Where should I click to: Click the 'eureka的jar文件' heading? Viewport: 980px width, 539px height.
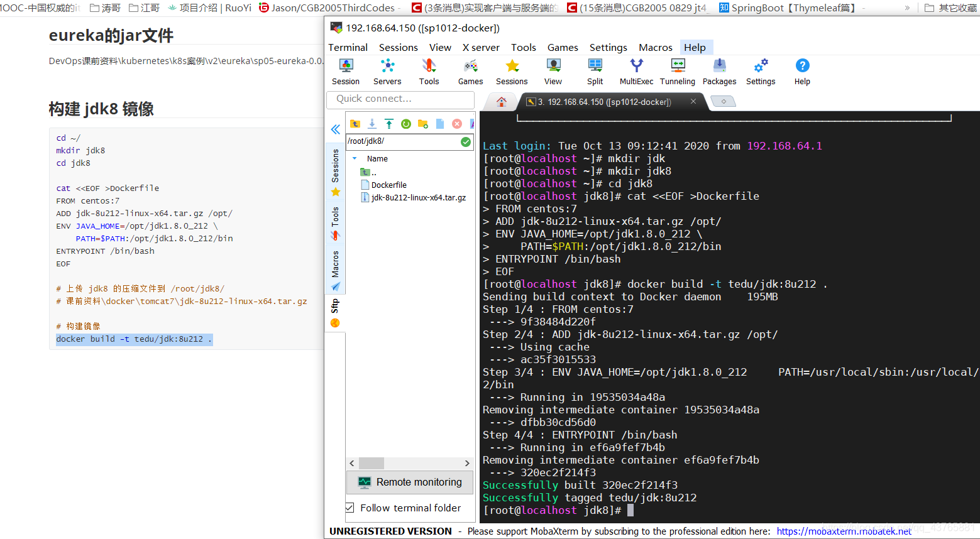click(x=111, y=36)
